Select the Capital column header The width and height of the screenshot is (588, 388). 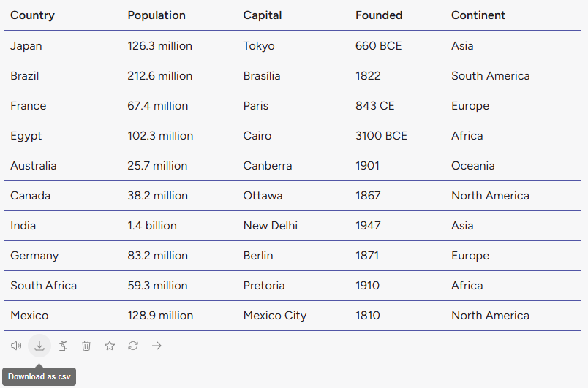click(x=263, y=15)
